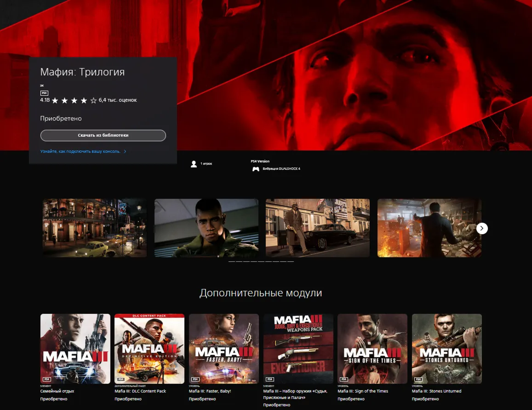Click the 'УРОВЕНЬ' label above Faster, Baby!
The width and height of the screenshot is (532, 410).
(194, 386)
